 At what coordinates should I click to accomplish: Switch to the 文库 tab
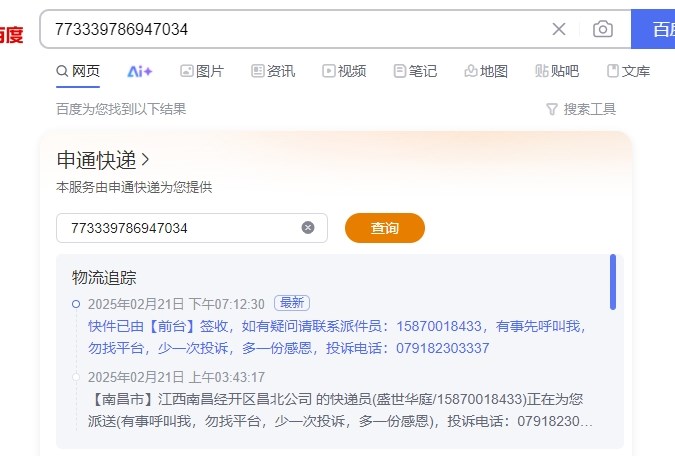point(628,71)
